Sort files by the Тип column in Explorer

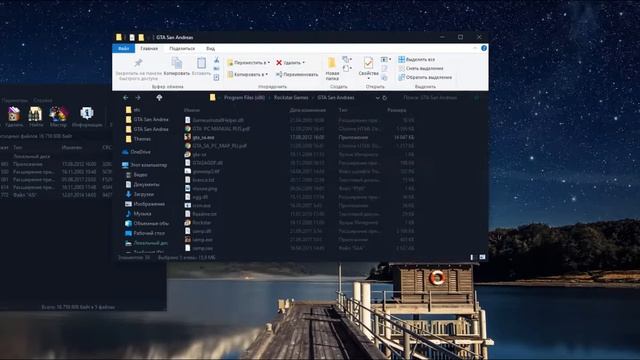click(x=343, y=110)
